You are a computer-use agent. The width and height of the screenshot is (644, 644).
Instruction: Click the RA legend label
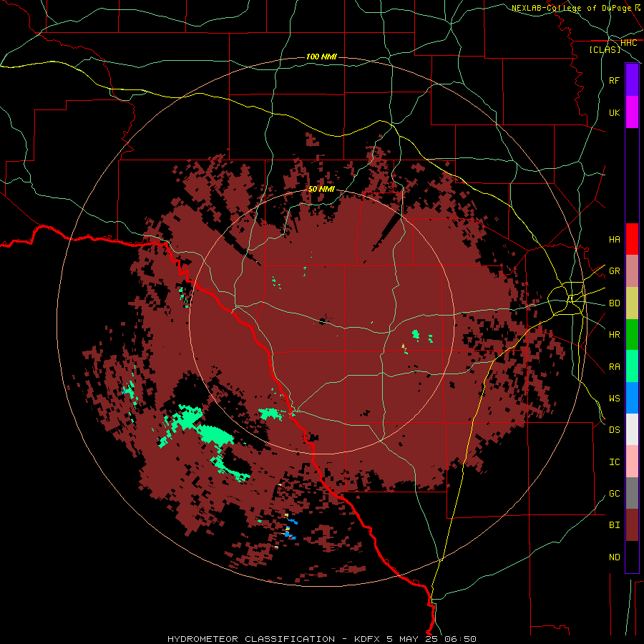(x=614, y=366)
